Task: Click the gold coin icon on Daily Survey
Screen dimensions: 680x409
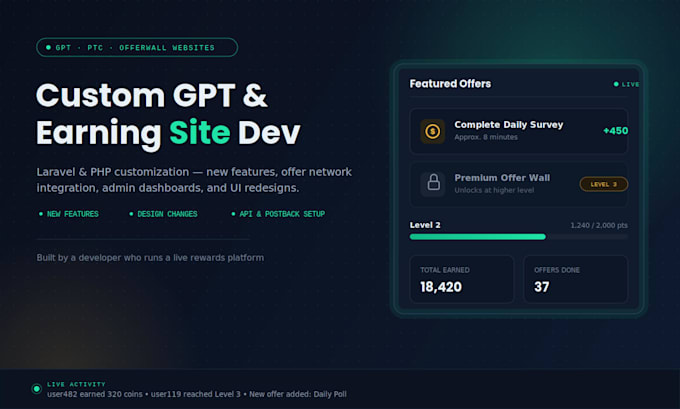Action: [x=432, y=131]
